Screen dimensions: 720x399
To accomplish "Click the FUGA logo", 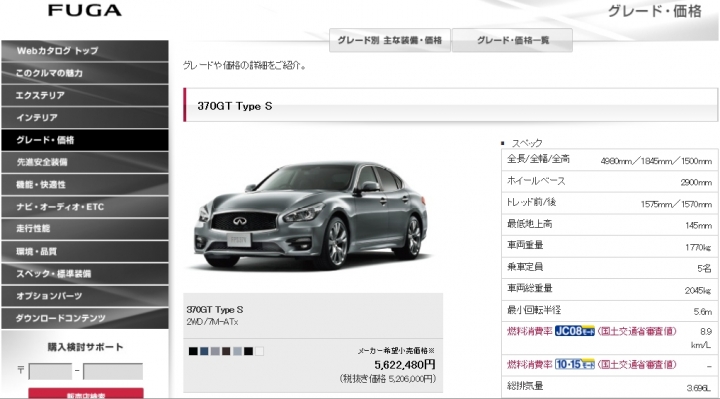I will tap(85, 10).
